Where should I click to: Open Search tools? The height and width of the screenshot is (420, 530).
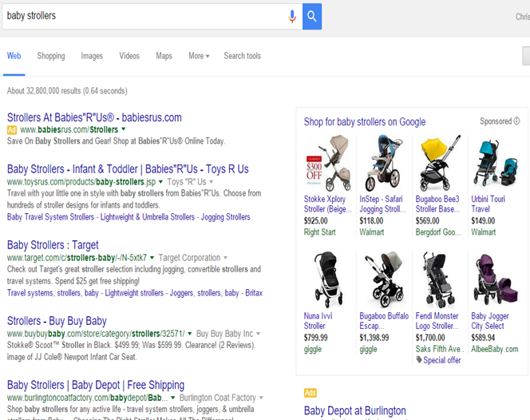[243, 56]
